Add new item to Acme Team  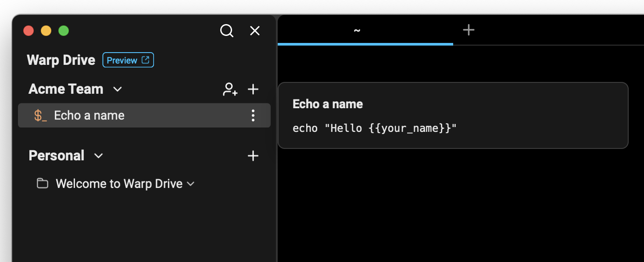(253, 89)
